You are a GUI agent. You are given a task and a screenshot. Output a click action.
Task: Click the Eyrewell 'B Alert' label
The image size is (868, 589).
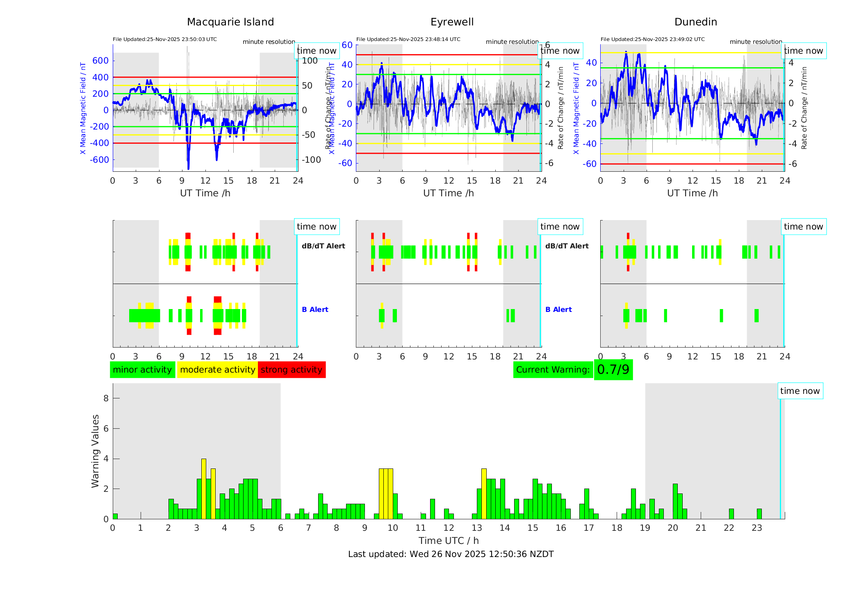(558, 309)
